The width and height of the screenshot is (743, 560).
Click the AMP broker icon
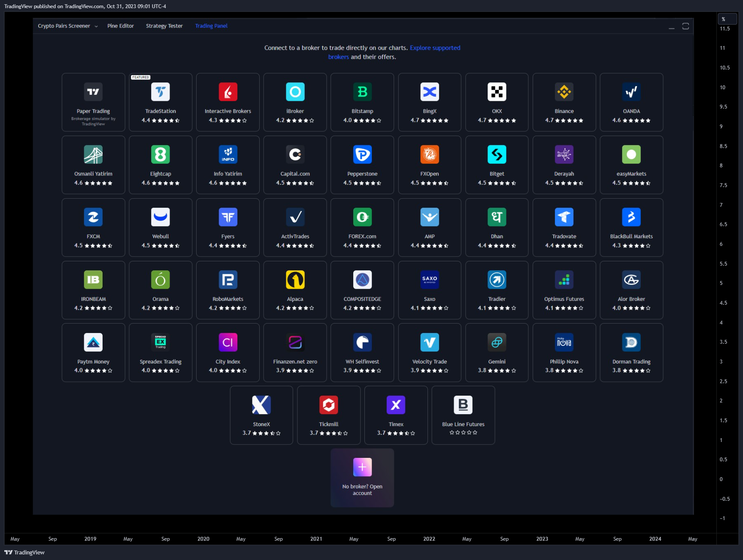430,217
